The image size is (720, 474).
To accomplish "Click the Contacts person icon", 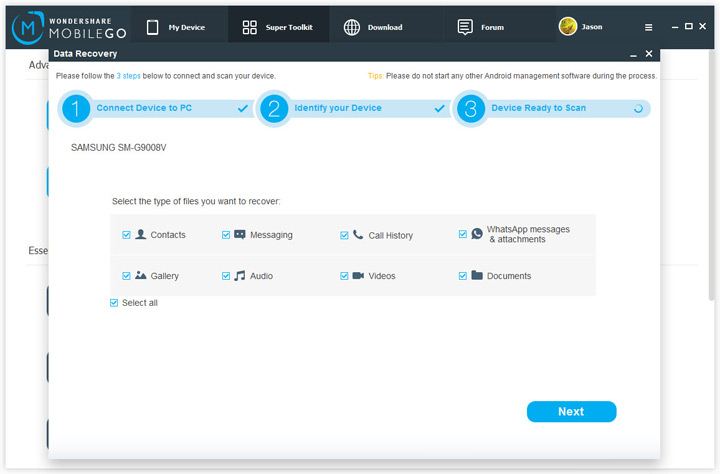I will 141,234.
